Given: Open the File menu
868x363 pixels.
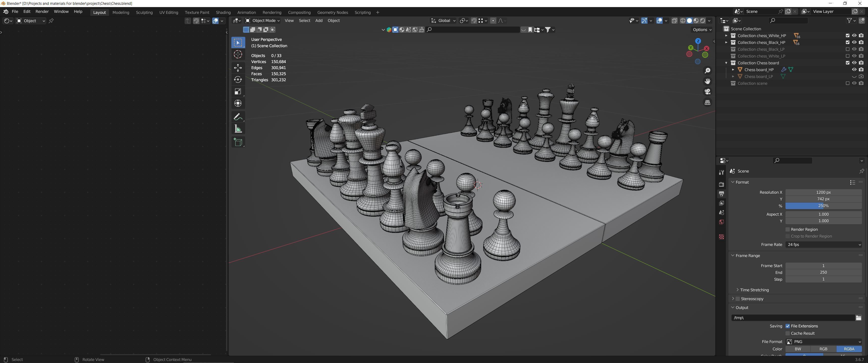Looking at the screenshot, I should tap(15, 11).
